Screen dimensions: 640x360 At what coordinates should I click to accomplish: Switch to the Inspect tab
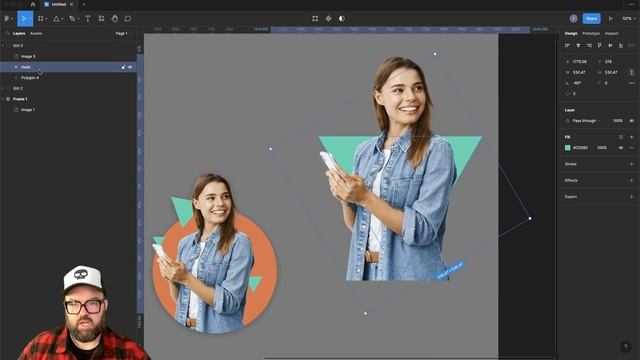coord(611,33)
